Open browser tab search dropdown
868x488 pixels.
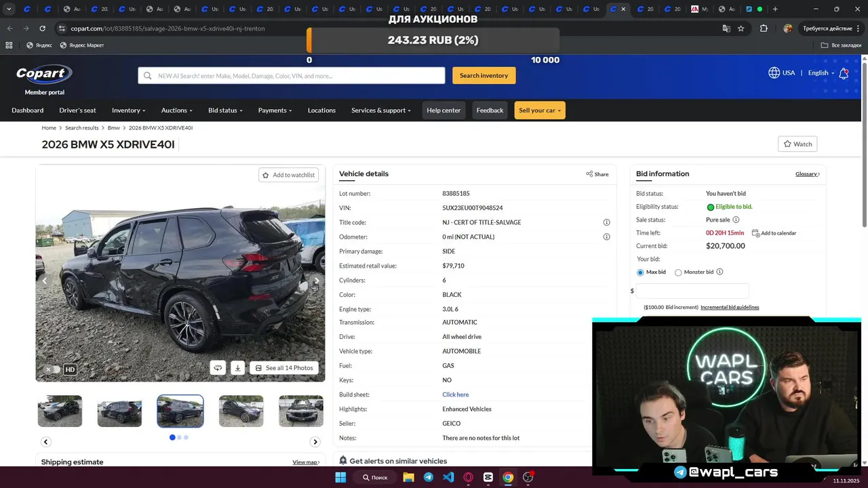point(9,9)
